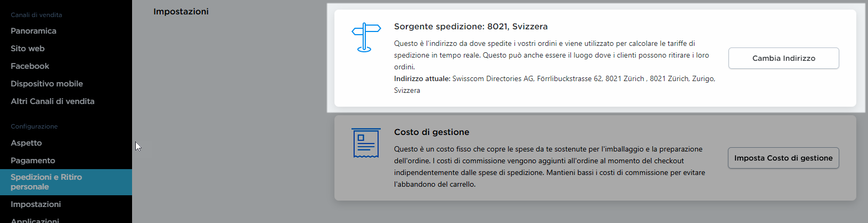
Task: Click the Costo di gestione heading
Action: pos(431,132)
